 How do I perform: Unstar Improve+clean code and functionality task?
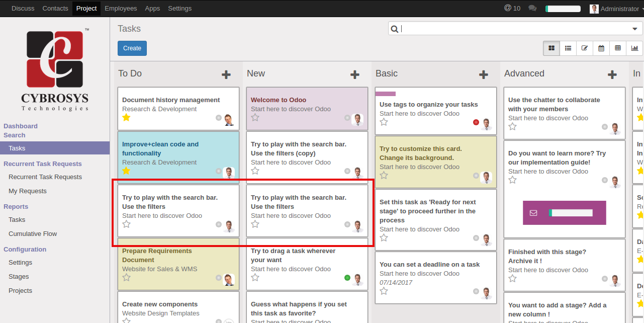[126, 171]
